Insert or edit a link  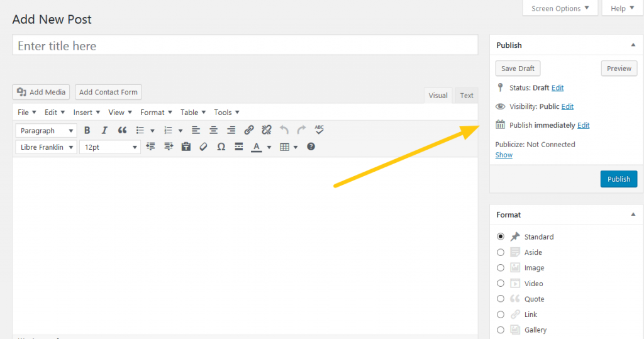pos(249,130)
